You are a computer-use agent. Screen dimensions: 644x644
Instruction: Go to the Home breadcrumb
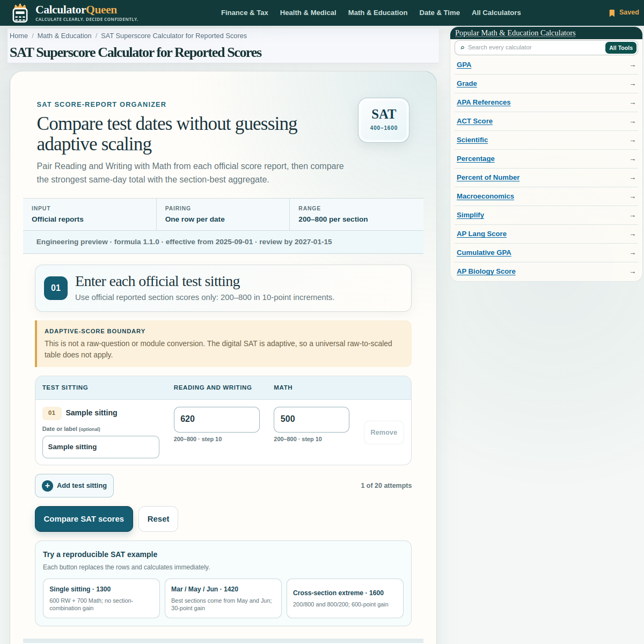point(19,36)
